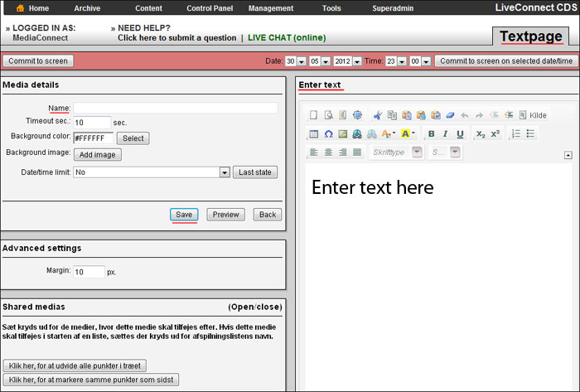
Task: Switch to Kilde source view
Action: click(x=533, y=115)
